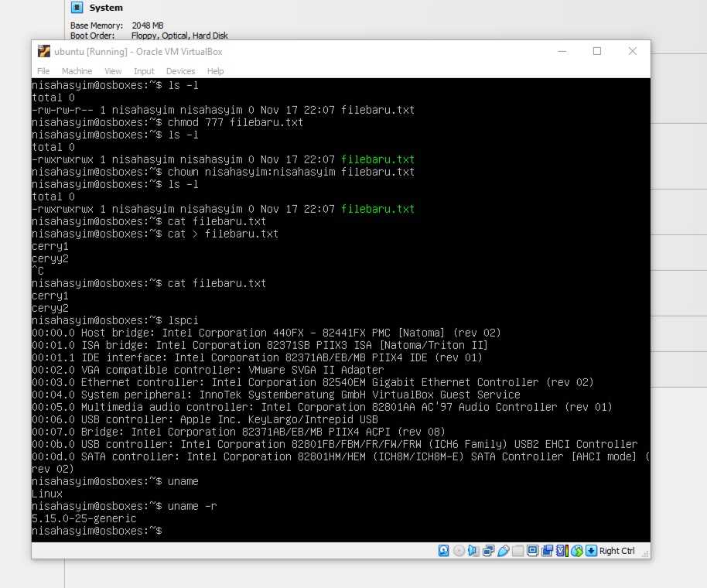
Task: Click the 'USB controller: Apple Inc.' line
Action: pos(205,419)
